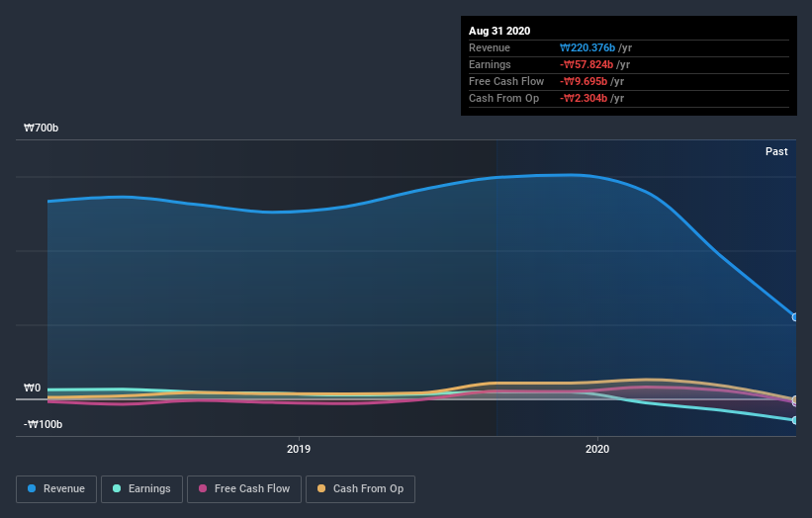Click the Revenue line endpoint marker
This screenshot has width=812, height=518.
click(x=795, y=317)
